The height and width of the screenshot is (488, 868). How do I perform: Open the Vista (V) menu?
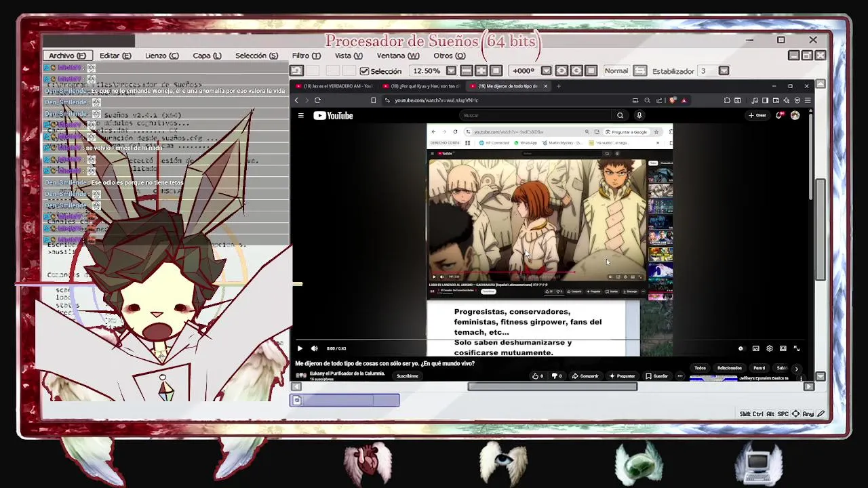click(349, 56)
